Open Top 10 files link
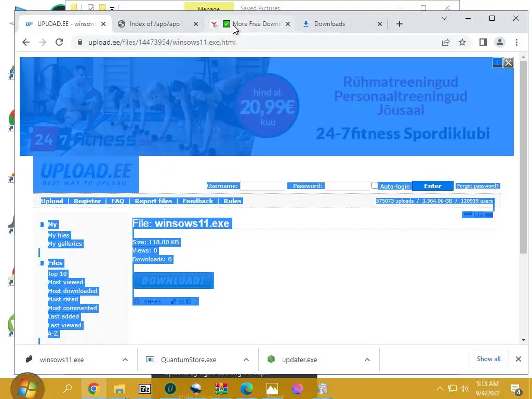The width and height of the screenshot is (532, 399). click(57, 274)
